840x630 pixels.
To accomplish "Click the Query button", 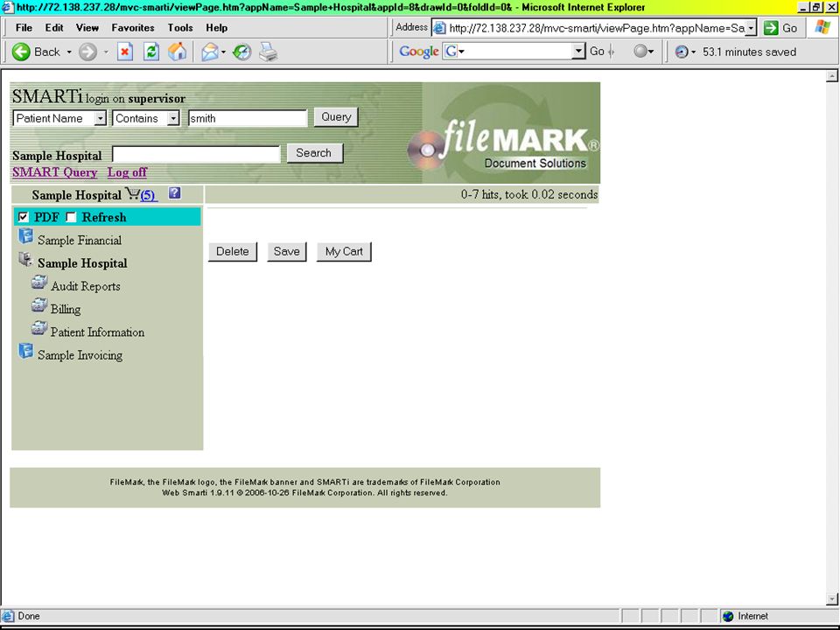I will [336, 117].
